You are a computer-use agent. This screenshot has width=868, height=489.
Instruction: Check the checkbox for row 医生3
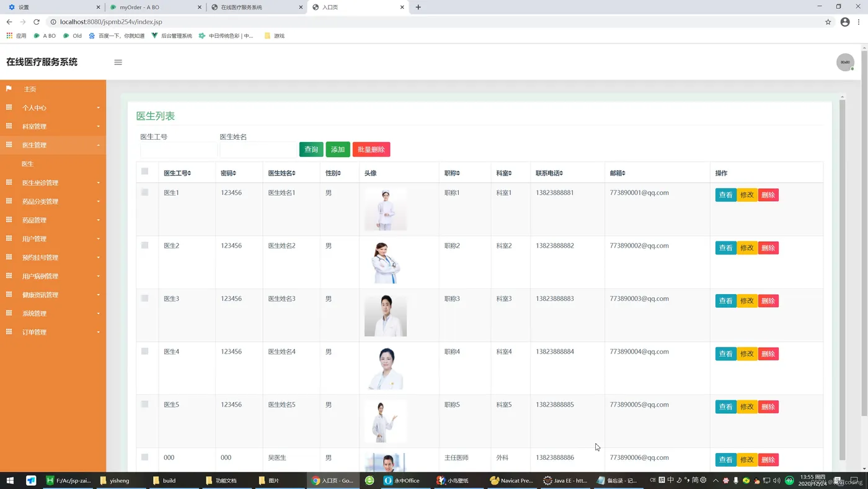[x=145, y=298]
